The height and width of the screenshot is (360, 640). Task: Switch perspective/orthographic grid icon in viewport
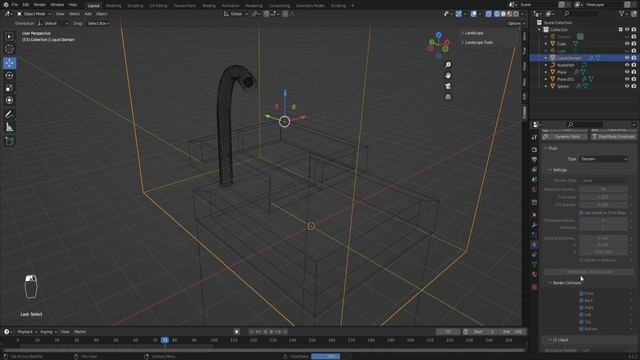click(x=448, y=97)
